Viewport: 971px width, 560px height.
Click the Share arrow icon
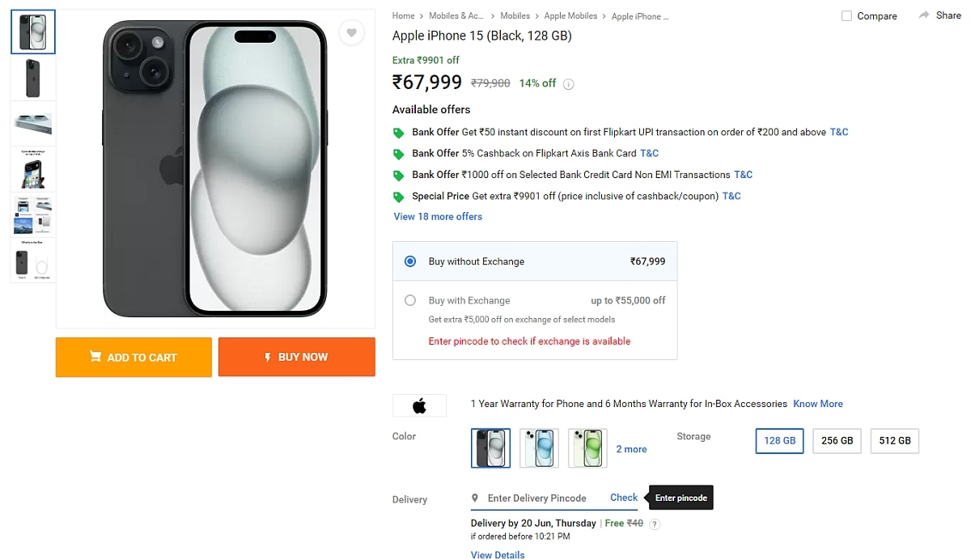tap(924, 15)
